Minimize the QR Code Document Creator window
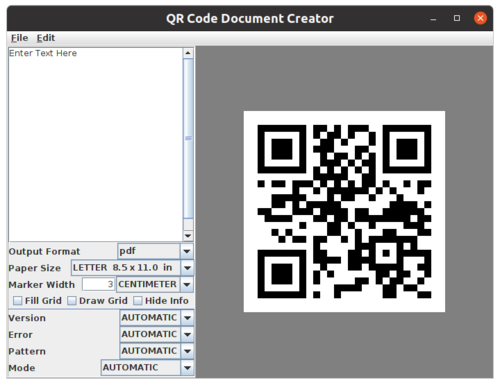This screenshot has width=500, height=385. pyautogui.click(x=433, y=19)
